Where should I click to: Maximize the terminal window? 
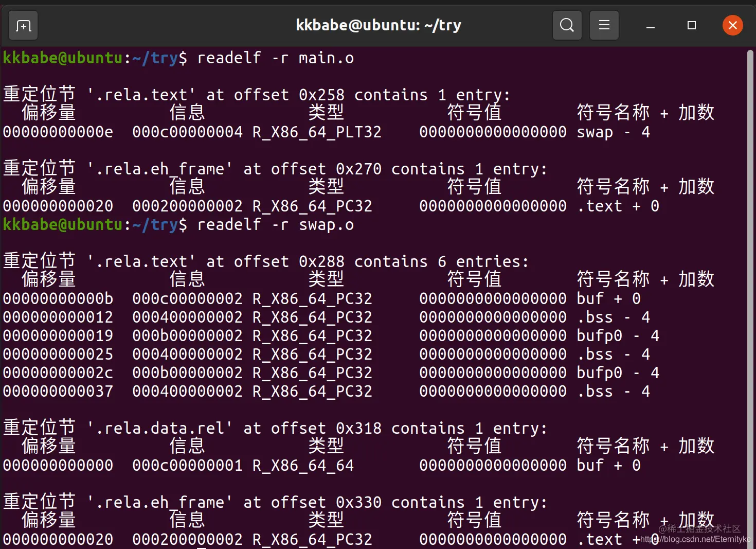coord(691,25)
